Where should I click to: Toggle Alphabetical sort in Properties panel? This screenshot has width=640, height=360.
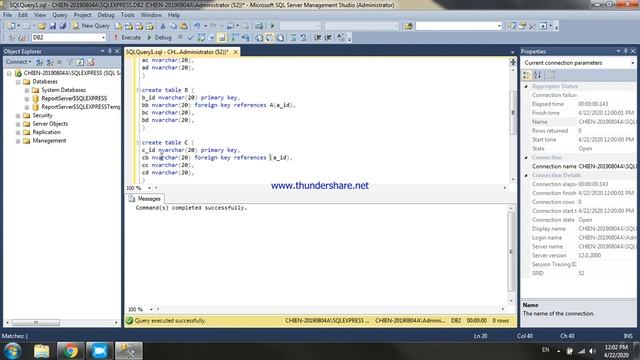pyautogui.click(x=538, y=75)
